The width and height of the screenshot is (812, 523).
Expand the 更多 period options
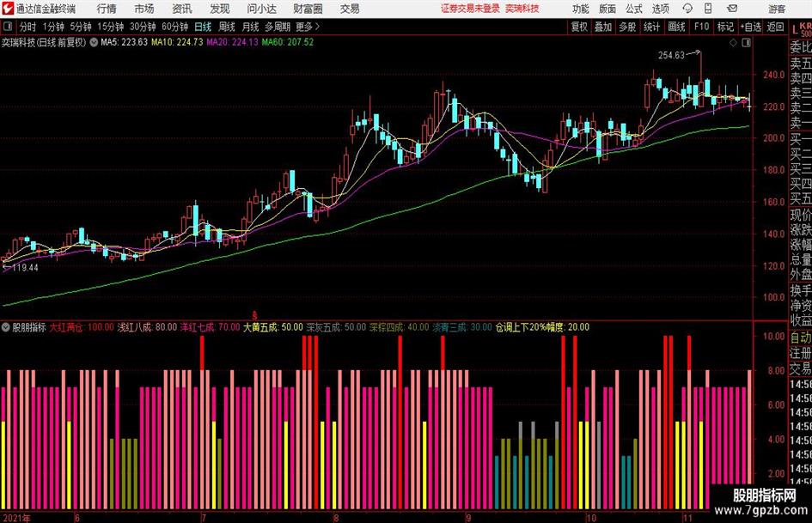(307, 27)
